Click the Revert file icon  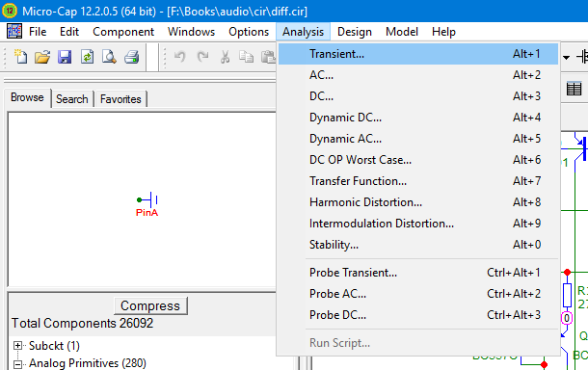87,57
